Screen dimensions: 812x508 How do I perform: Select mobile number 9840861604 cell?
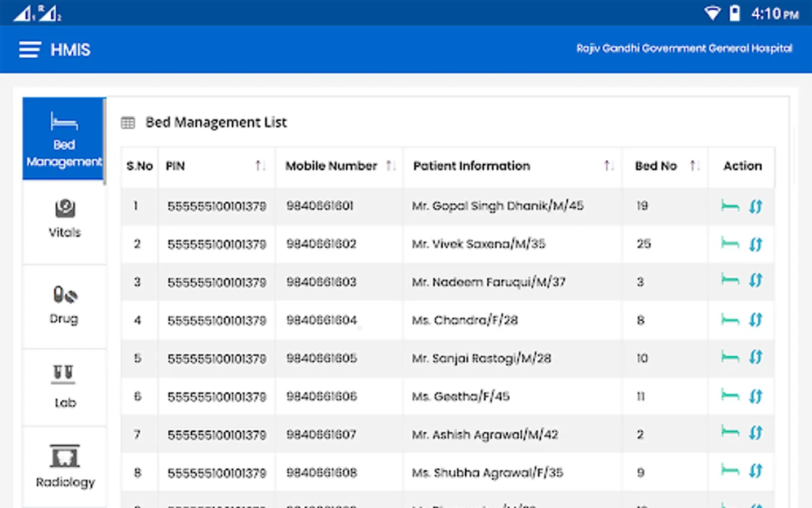[321, 320]
